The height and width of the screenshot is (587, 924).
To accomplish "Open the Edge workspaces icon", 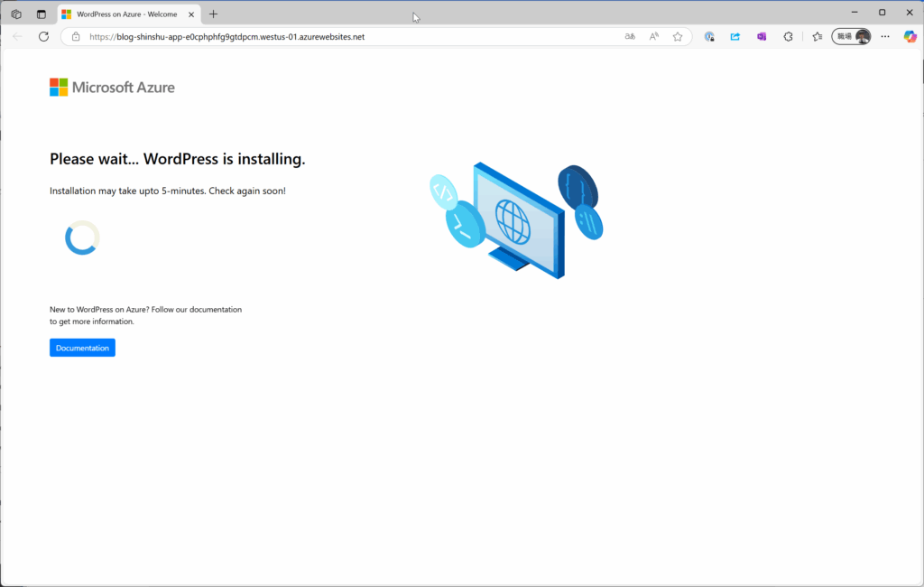I will (x=16, y=14).
